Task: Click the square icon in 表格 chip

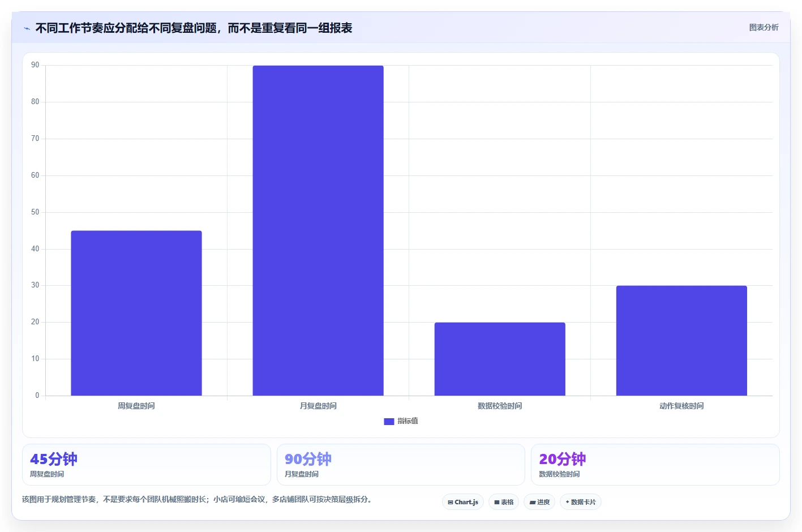Action: (x=497, y=503)
